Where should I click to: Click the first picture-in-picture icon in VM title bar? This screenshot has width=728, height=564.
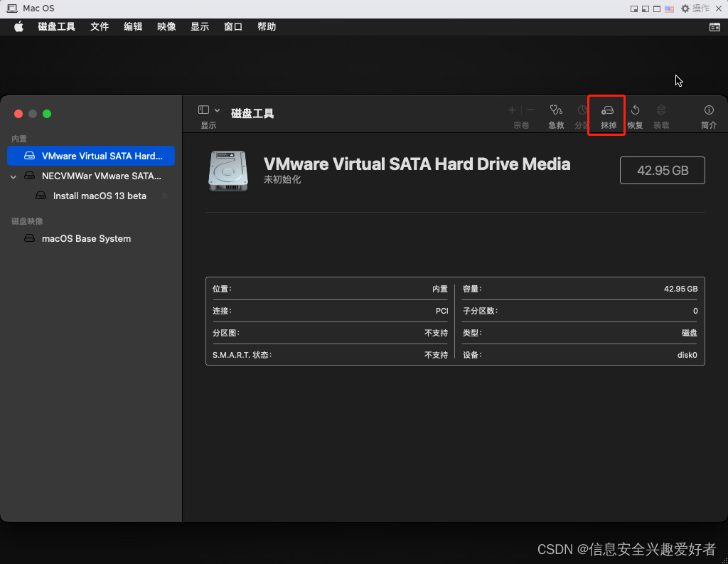tap(634, 9)
